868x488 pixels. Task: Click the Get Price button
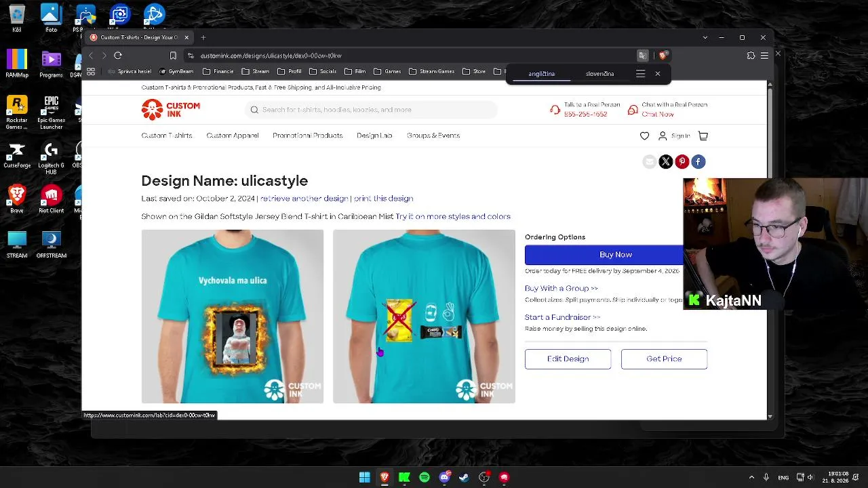point(664,359)
